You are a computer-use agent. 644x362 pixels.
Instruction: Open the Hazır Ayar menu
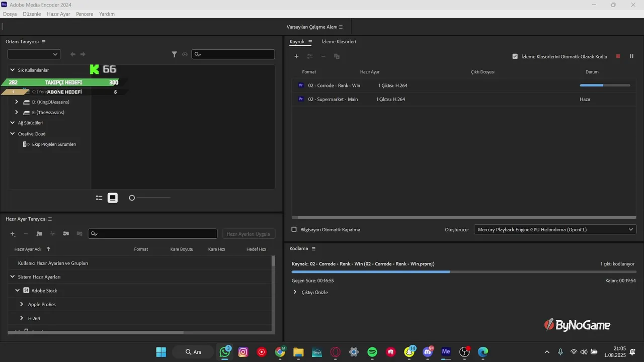(x=58, y=14)
